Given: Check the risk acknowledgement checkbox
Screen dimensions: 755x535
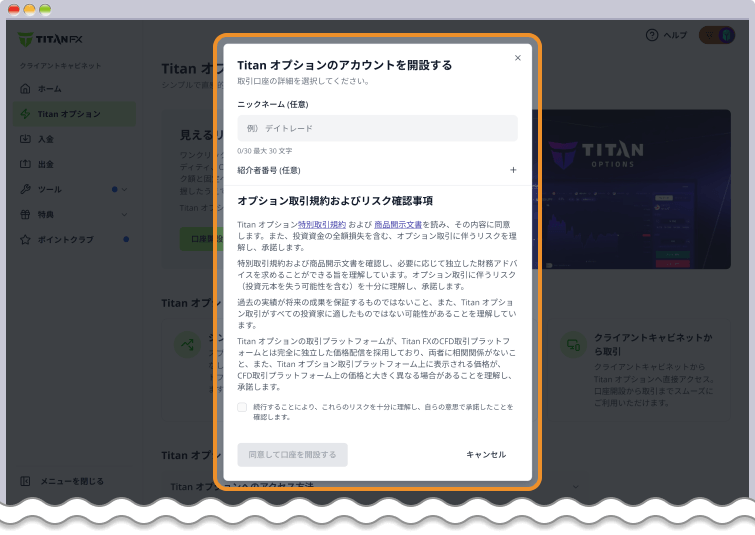Looking at the screenshot, I should pos(242,407).
